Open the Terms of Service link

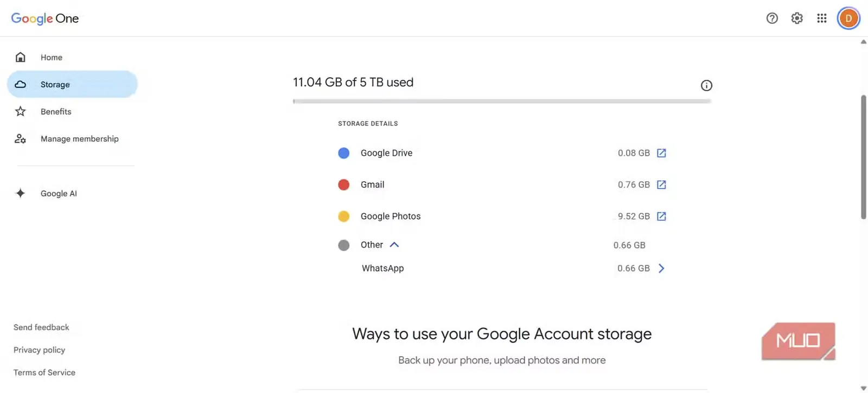(44, 372)
